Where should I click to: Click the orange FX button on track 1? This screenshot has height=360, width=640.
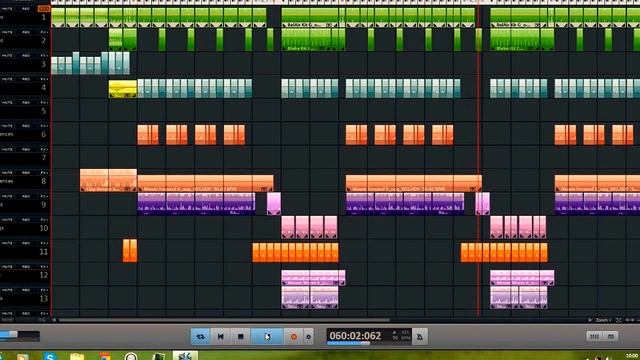pyautogui.click(x=44, y=9)
